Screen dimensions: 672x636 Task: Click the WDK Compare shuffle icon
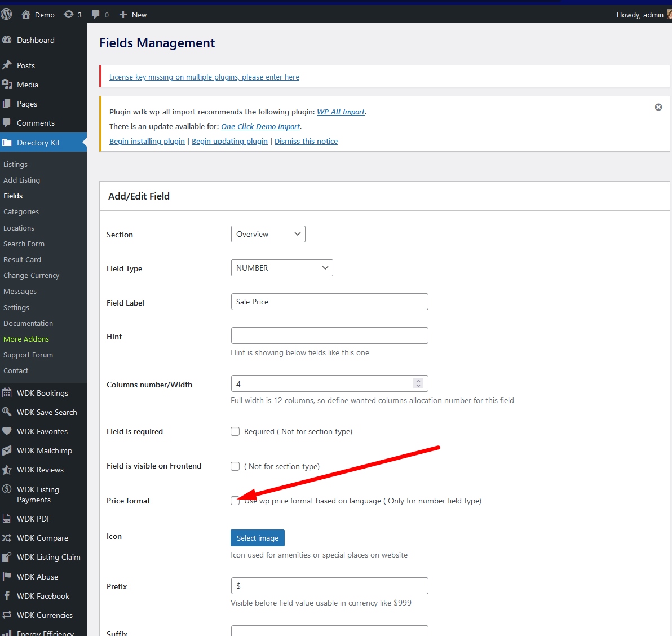click(x=7, y=538)
